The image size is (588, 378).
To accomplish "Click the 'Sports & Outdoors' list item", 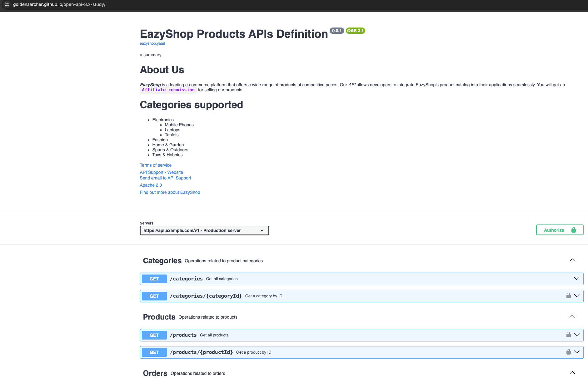I will click(170, 150).
